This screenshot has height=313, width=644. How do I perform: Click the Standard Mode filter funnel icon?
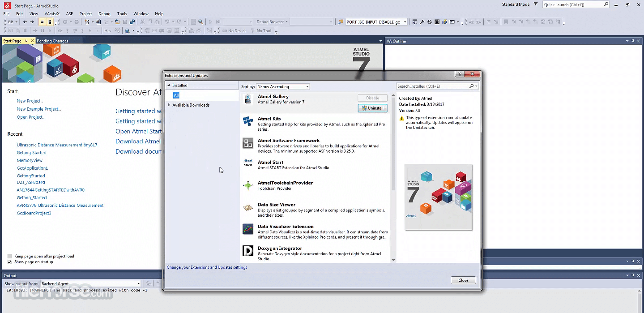[536, 4]
